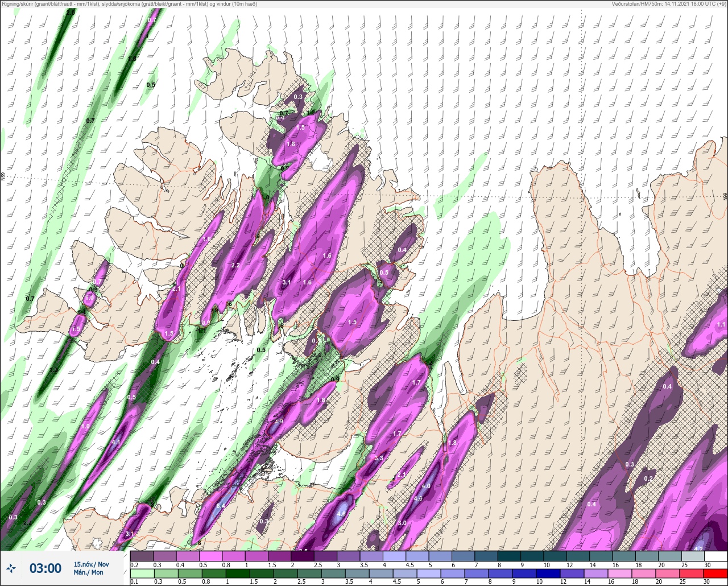Screen dimensions: 728x586
Task: Click the "6.4" precipitation value on the map
Action: coord(221,506)
